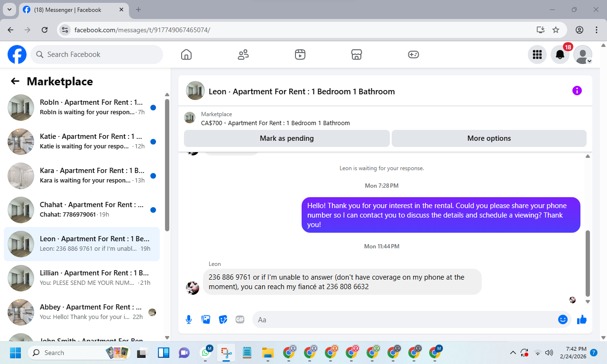607x364 pixels.
Task: Go back using Marketplace back arrow
Action: point(15,81)
